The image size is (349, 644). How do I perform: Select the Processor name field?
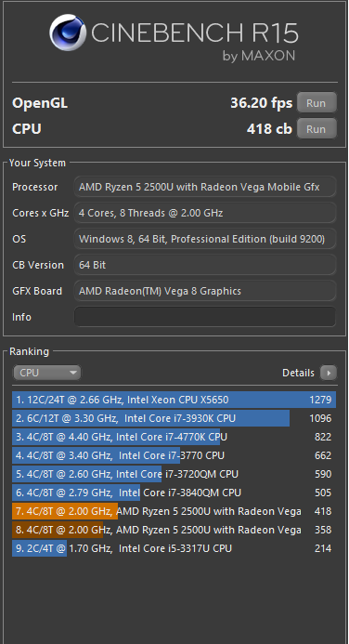[x=205, y=187]
